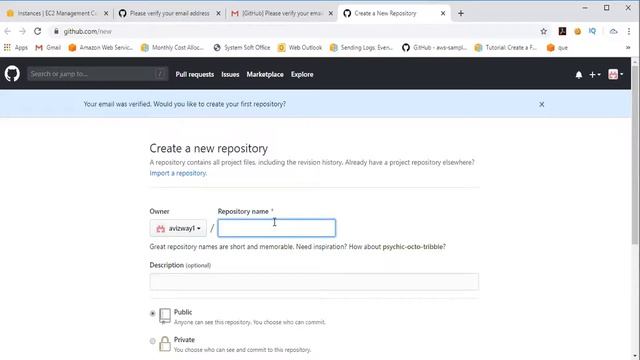The image size is (640, 360).
Task: Select the Public radio option
Action: click(x=153, y=313)
